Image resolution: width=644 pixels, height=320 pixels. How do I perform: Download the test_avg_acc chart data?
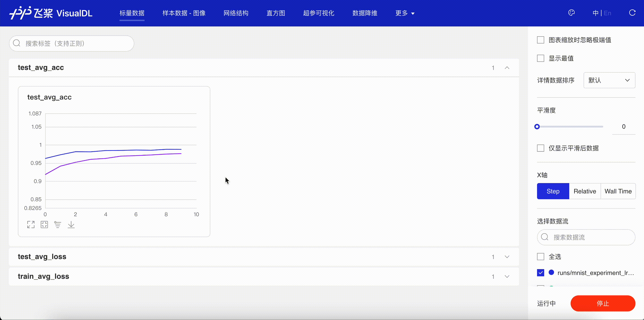coord(71,224)
